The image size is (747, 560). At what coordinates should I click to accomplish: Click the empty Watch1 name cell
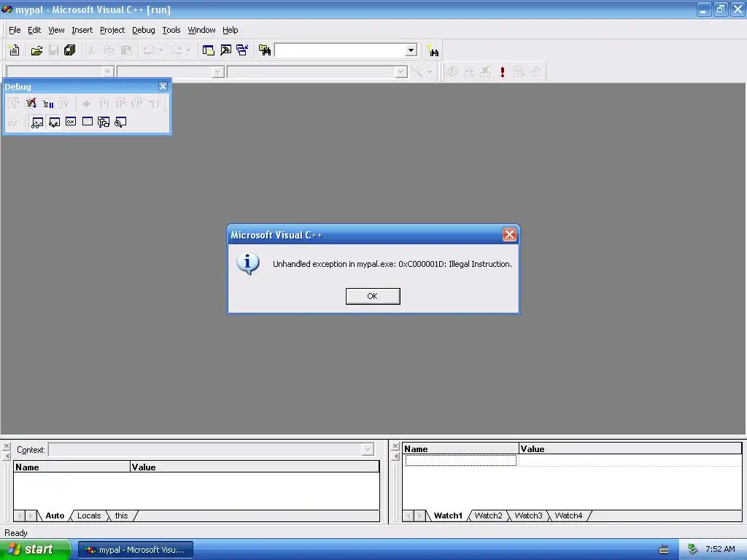click(x=461, y=460)
